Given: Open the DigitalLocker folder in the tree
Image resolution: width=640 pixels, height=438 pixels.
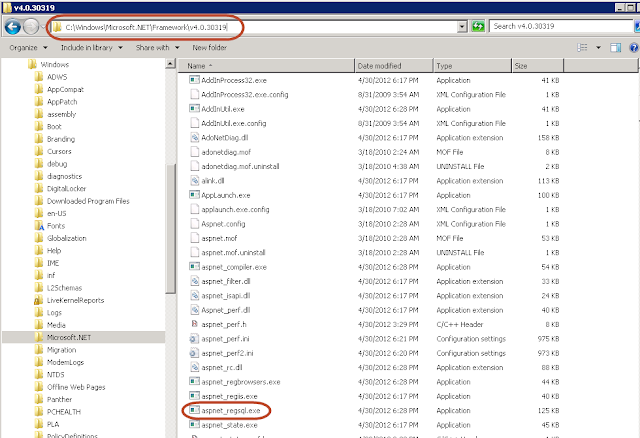Looking at the screenshot, I should [67, 188].
